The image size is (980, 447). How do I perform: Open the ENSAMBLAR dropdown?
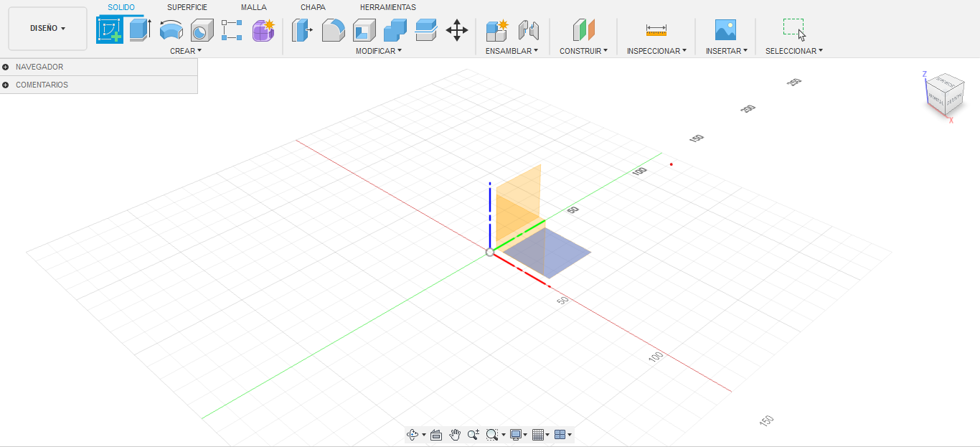point(512,51)
